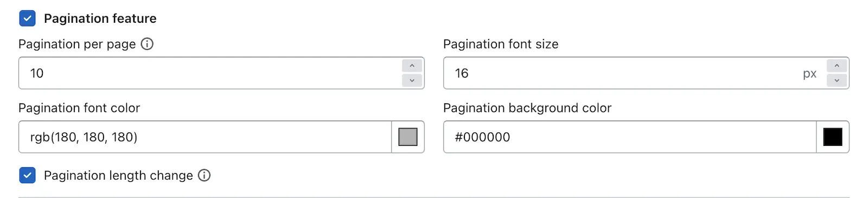868x198 pixels.
Task: Decrease the Pagination per page value
Action: [412, 80]
